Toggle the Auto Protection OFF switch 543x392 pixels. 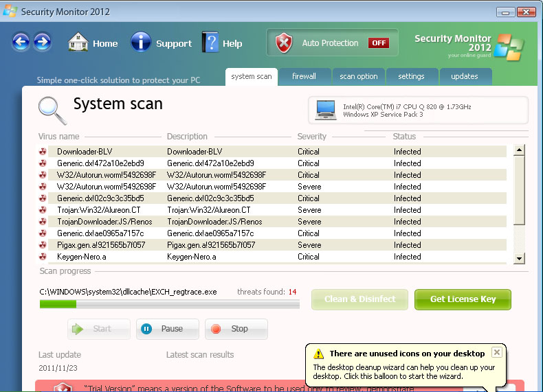379,43
